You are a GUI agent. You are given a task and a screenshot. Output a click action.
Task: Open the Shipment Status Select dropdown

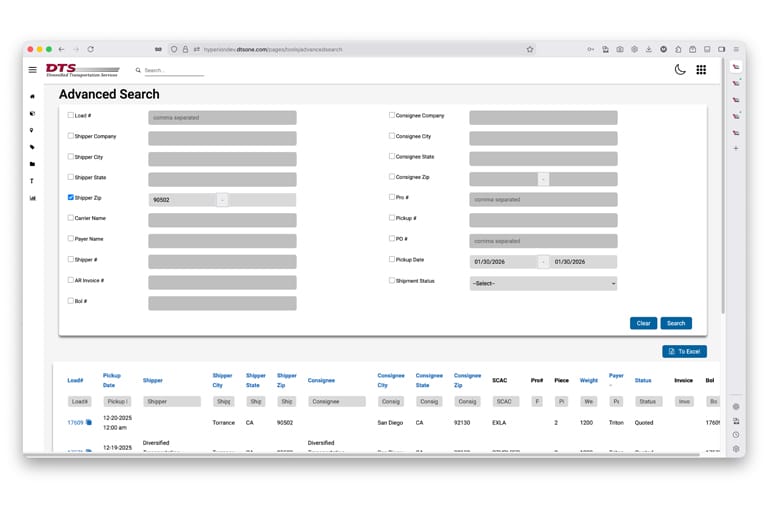[x=543, y=283]
